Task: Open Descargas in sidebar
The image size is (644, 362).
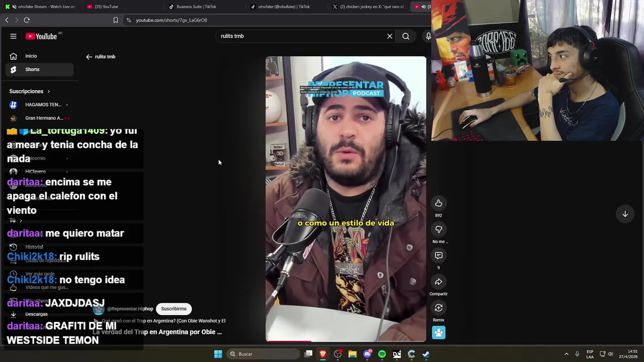Action: (36, 314)
